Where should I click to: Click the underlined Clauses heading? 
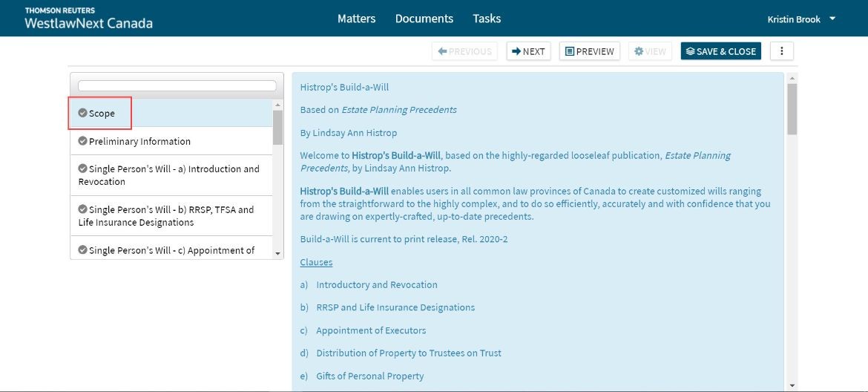tap(316, 262)
